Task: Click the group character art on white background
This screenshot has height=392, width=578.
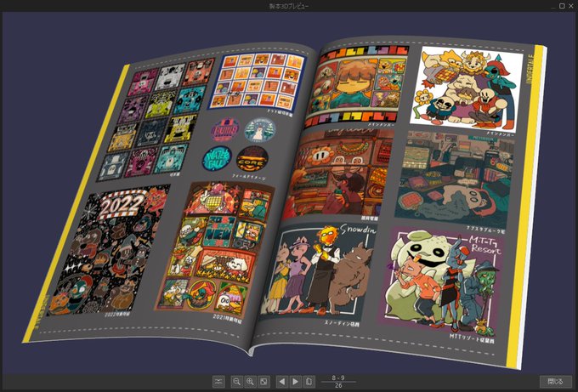Action: [x=468, y=88]
